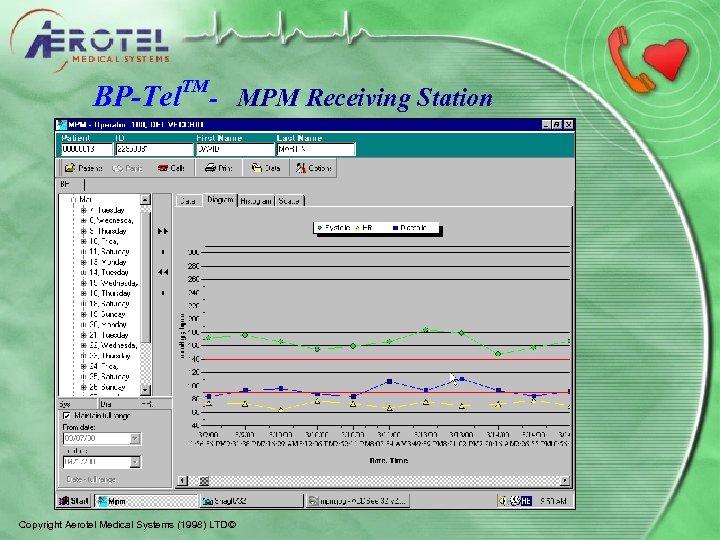Click the system tray clock

(553, 501)
